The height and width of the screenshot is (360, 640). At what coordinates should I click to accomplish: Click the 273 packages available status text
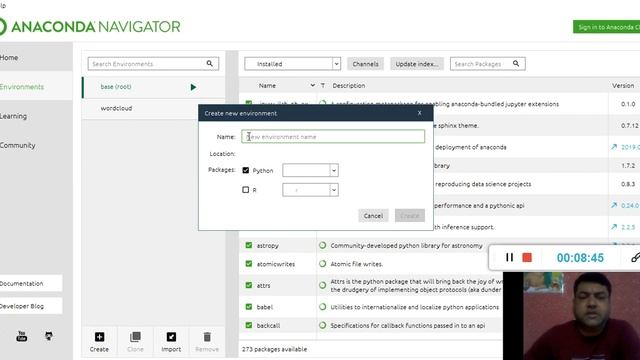274,349
